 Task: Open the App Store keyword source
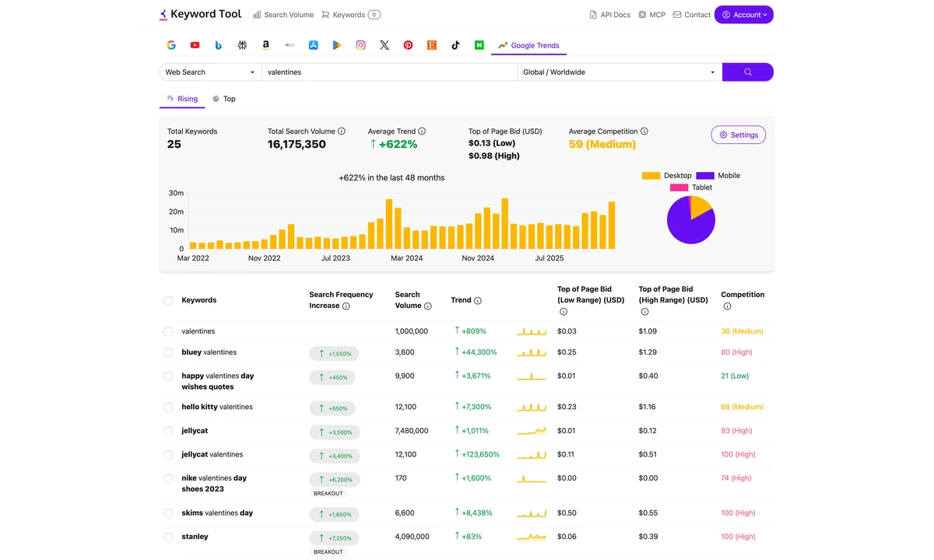[314, 45]
